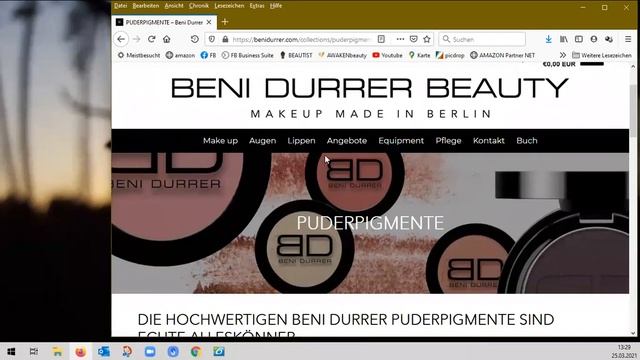Open the Meistbesucht bookmark folder
The height and width of the screenshot is (360, 640).
(x=139, y=55)
